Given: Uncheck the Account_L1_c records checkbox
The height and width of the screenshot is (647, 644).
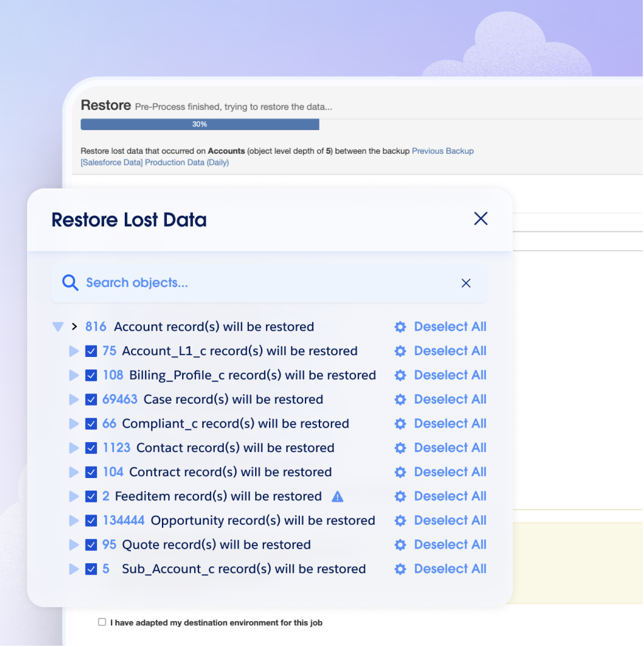Looking at the screenshot, I should (91, 351).
